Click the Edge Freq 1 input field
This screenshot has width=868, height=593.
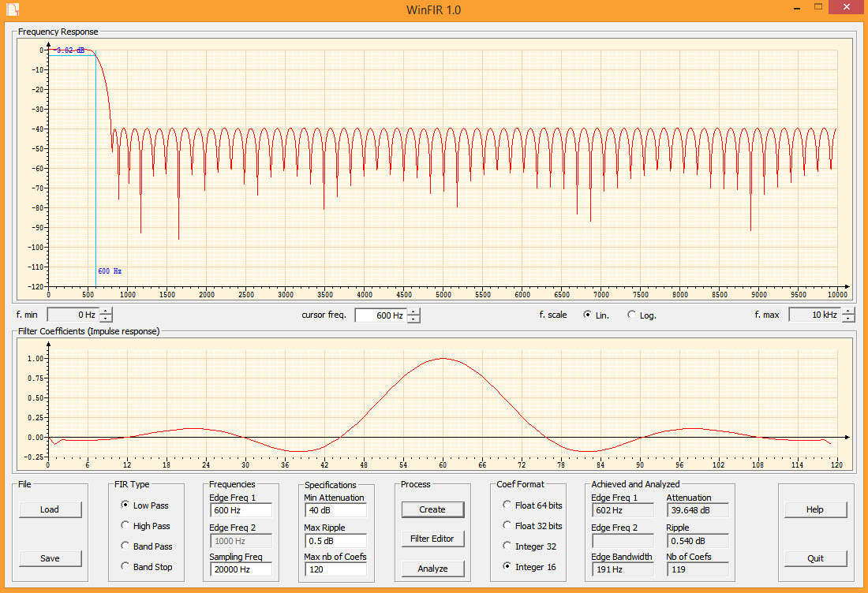click(241, 510)
